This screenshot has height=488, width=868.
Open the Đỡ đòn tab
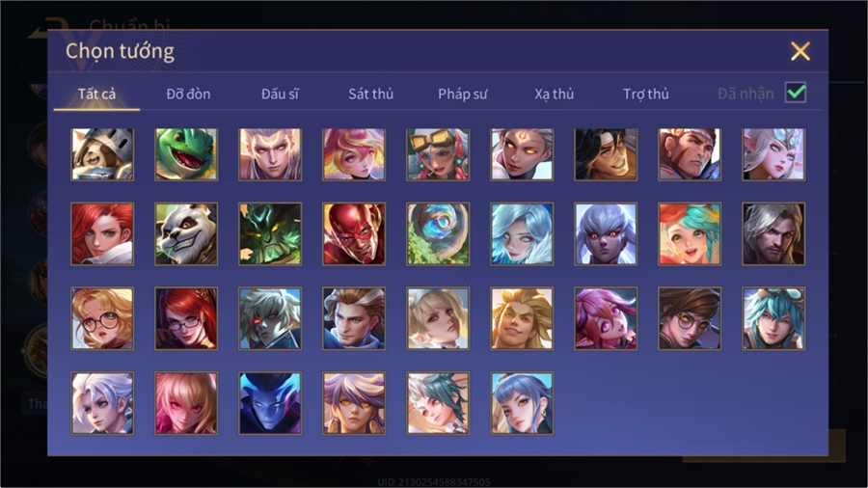(188, 95)
